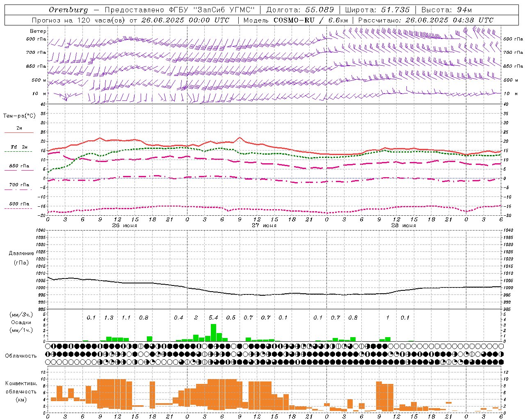Click the dash-dot '700 гПа' temperature legend line

(18, 189)
